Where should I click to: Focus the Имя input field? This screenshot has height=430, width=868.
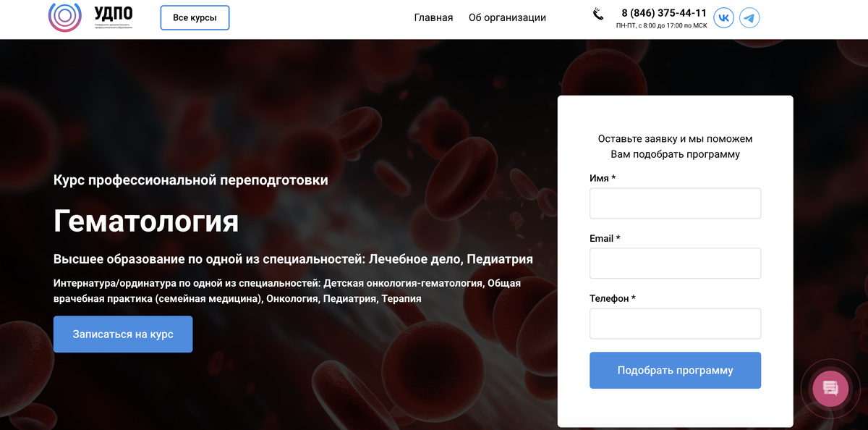(x=675, y=203)
